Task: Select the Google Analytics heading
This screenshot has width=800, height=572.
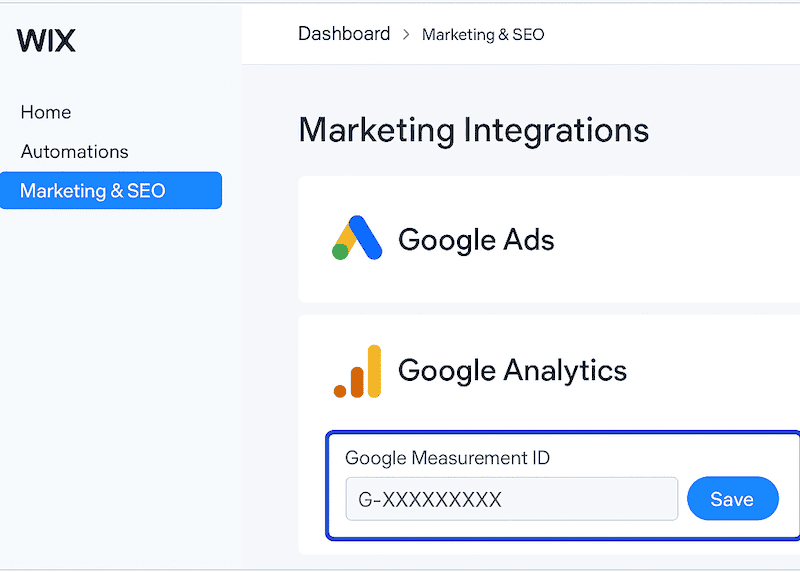Action: pyautogui.click(x=512, y=370)
